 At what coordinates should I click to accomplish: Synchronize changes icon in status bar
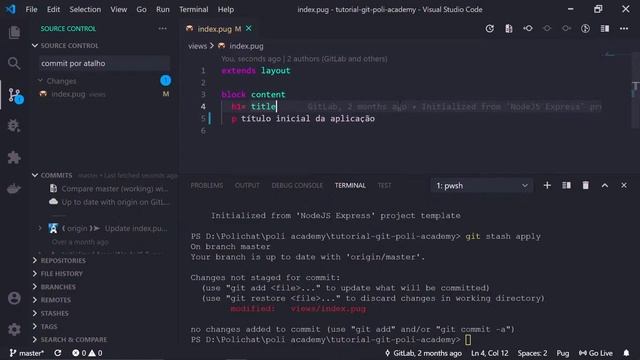58,353
